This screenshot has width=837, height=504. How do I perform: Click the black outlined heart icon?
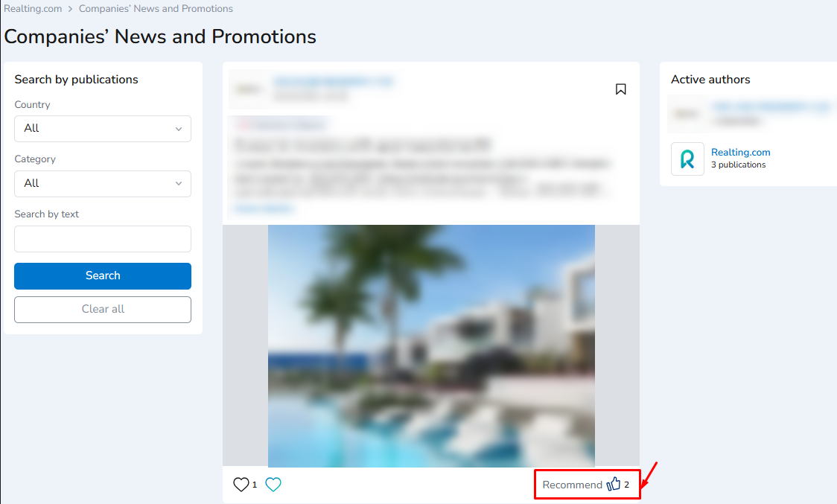tap(241, 484)
